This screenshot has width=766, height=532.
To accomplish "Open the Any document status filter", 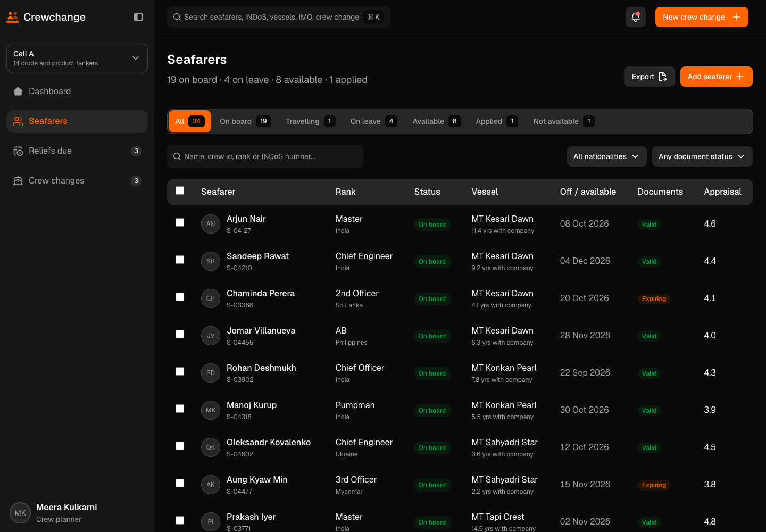I will tap(702, 156).
